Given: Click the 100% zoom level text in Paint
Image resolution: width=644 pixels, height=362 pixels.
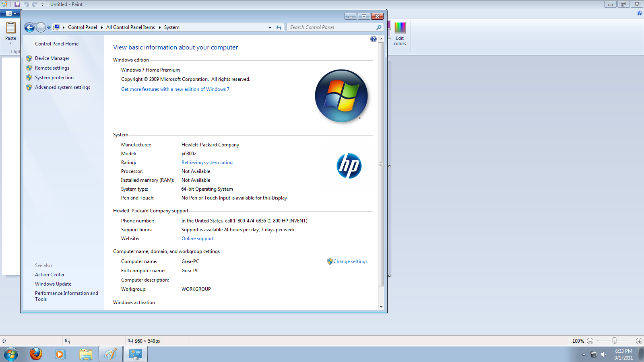Looking at the screenshot, I should [578, 341].
